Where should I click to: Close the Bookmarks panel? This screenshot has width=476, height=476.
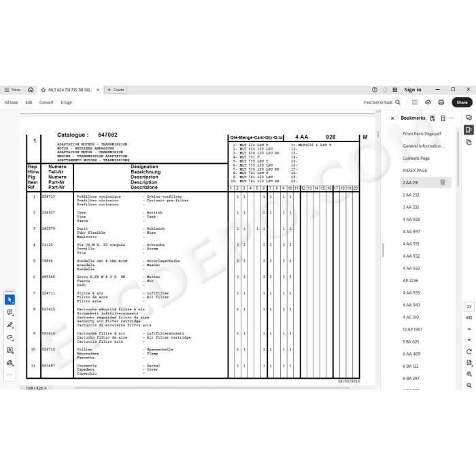tap(392, 118)
